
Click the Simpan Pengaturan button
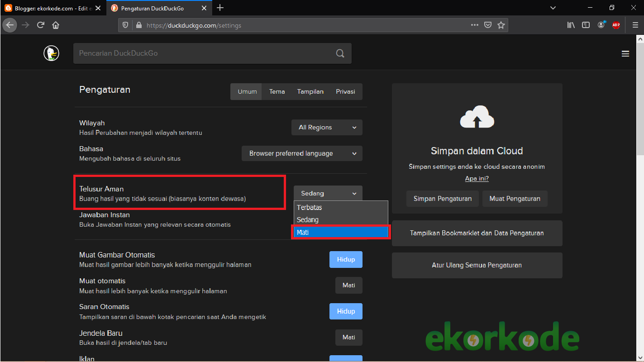pos(443,199)
